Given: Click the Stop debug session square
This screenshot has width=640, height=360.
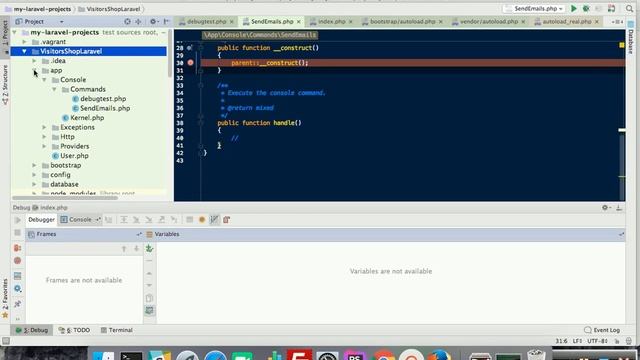Looking at the screenshot, I should point(18,233).
